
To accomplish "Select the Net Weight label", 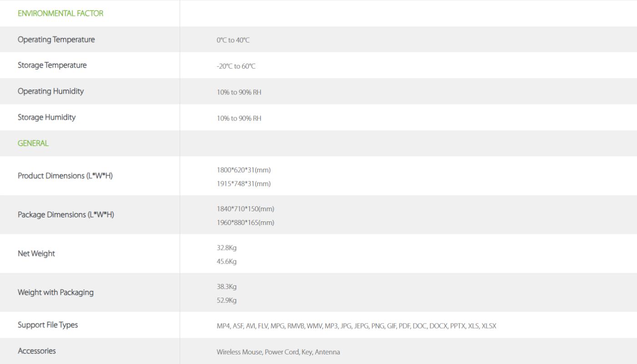I will [x=36, y=254].
